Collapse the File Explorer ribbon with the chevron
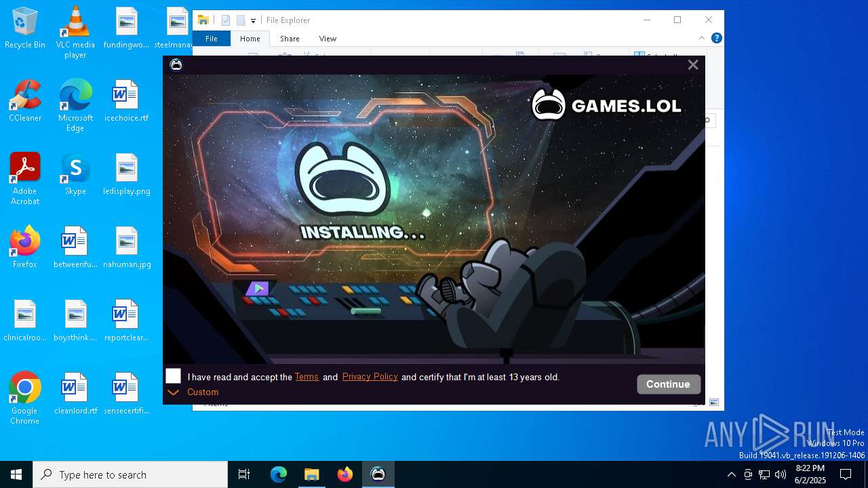The width and height of the screenshot is (868, 488). point(702,38)
